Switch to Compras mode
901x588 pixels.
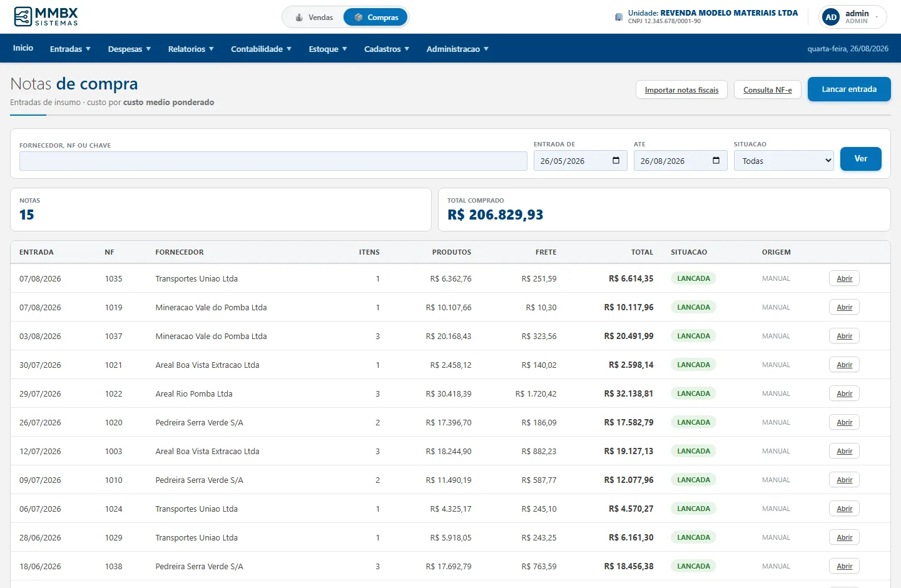[376, 18]
